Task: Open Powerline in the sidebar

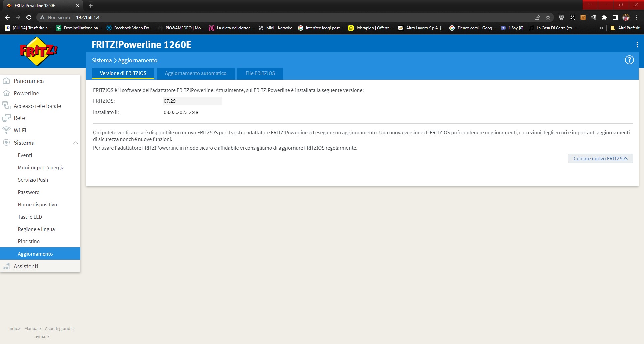Action: point(26,93)
